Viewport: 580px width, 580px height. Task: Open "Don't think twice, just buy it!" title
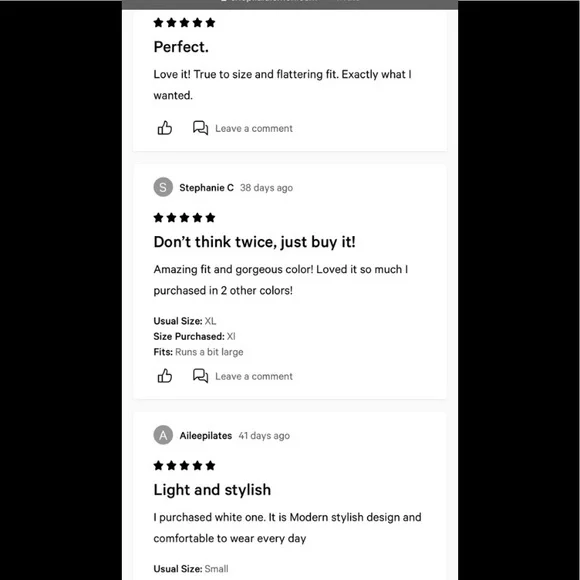[254, 242]
